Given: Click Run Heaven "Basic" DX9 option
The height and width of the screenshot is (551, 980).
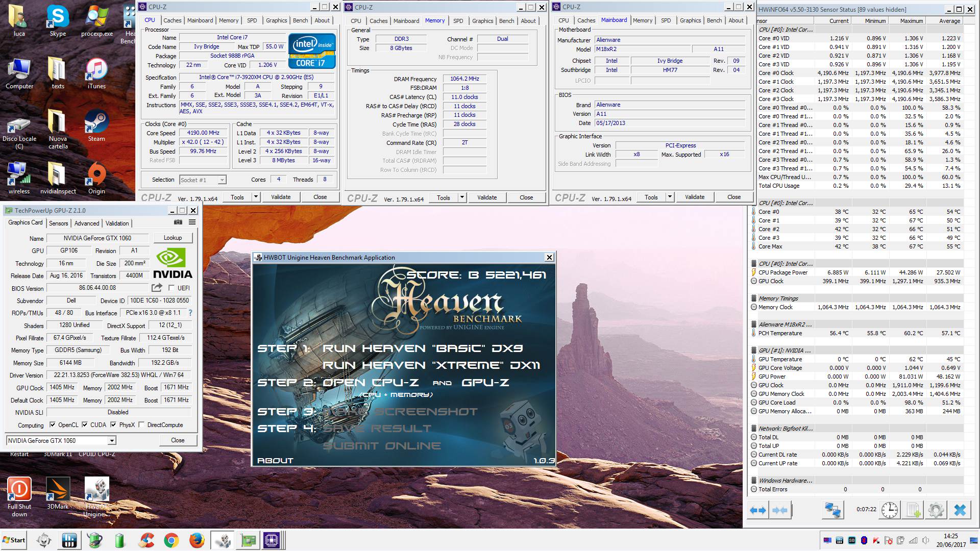Looking at the screenshot, I should tap(423, 348).
